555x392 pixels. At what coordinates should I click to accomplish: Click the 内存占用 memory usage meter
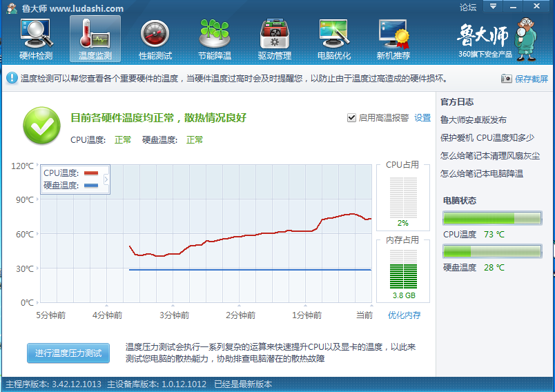[x=403, y=269]
